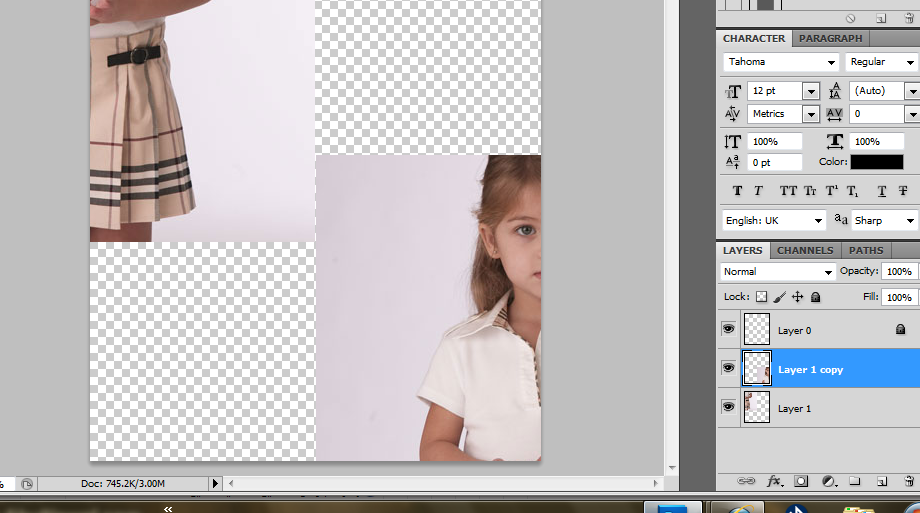Switch to the Channels tab
Image resolution: width=920 pixels, height=513 pixels.
(805, 250)
